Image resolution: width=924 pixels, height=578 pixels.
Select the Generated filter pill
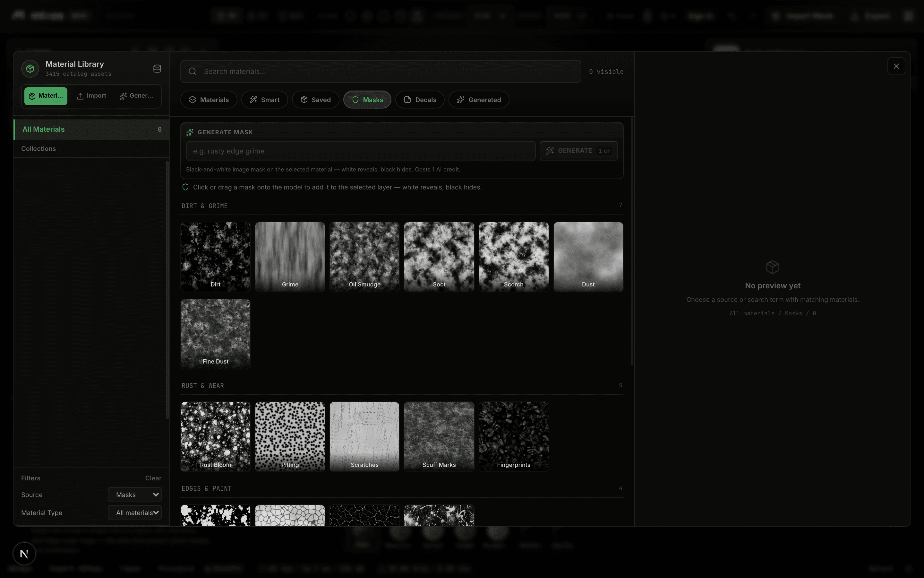(479, 100)
